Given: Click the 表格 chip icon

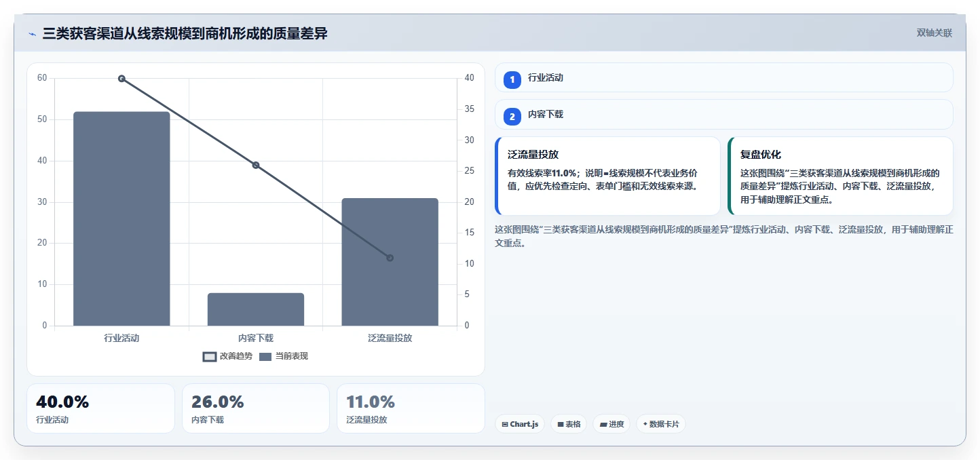Looking at the screenshot, I should [x=561, y=425].
